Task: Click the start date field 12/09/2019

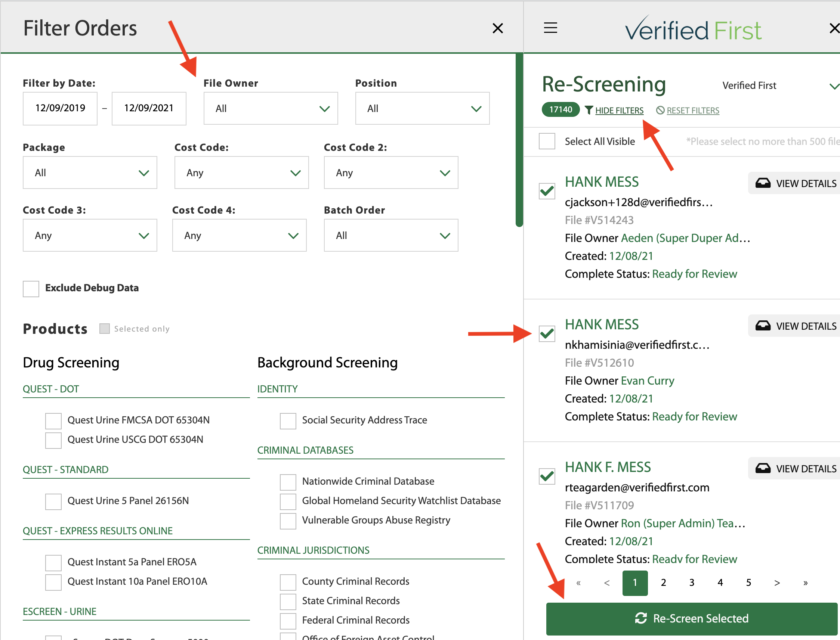Action: [60, 108]
